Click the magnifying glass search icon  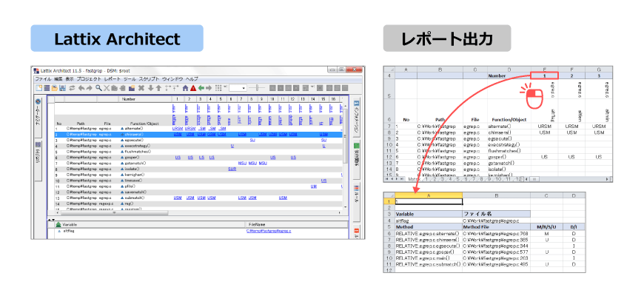[x=98, y=88]
